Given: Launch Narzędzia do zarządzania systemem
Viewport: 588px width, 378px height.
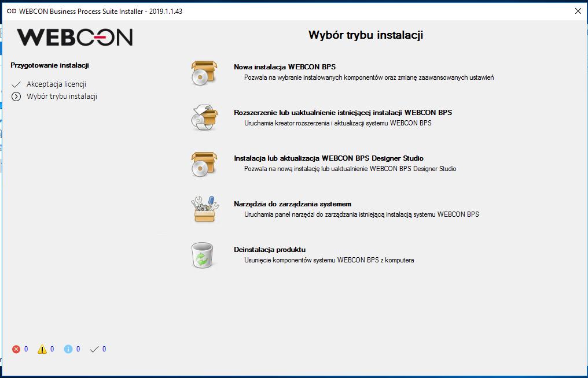Looking at the screenshot, I should click(x=292, y=204).
